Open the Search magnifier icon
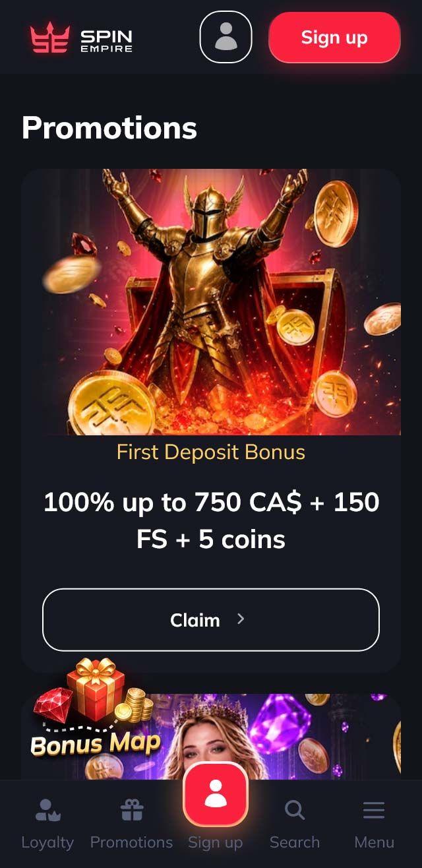The height and width of the screenshot is (868, 422). 295,810
